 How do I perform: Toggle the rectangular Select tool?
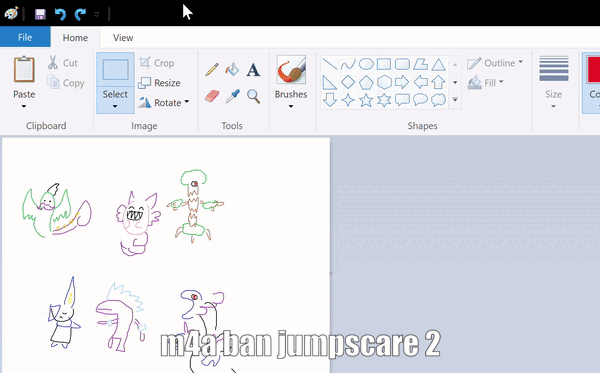[x=115, y=70]
